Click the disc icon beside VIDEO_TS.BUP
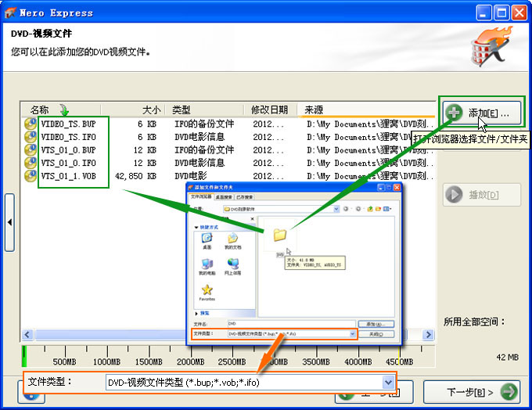 pyautogui.click(x=31, y=124)
